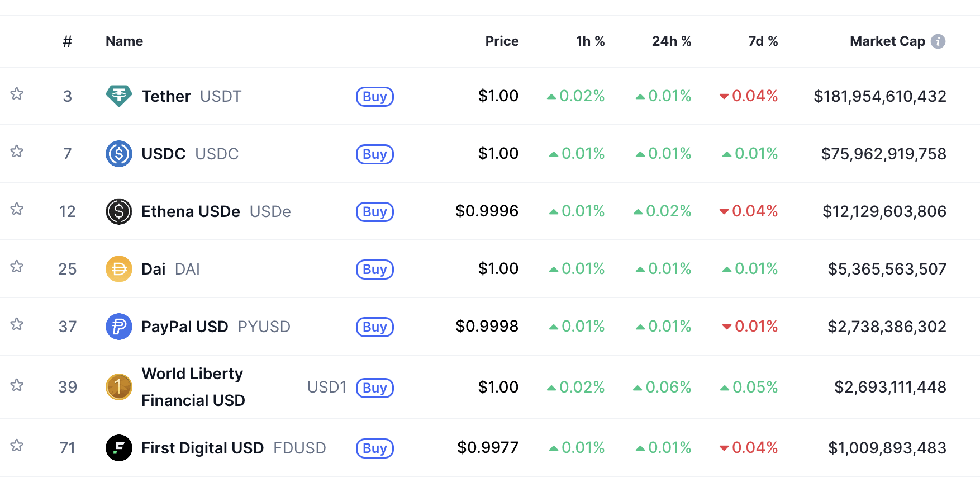Click the PayPal USD coin logo
The image size is (980, 482).
click(118, 327)
